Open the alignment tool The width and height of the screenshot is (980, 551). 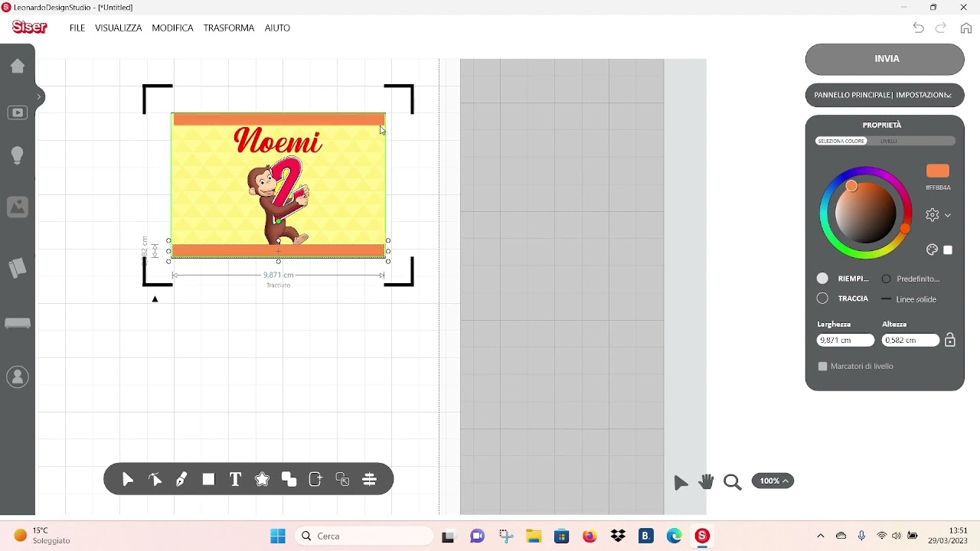pos(370,480)
